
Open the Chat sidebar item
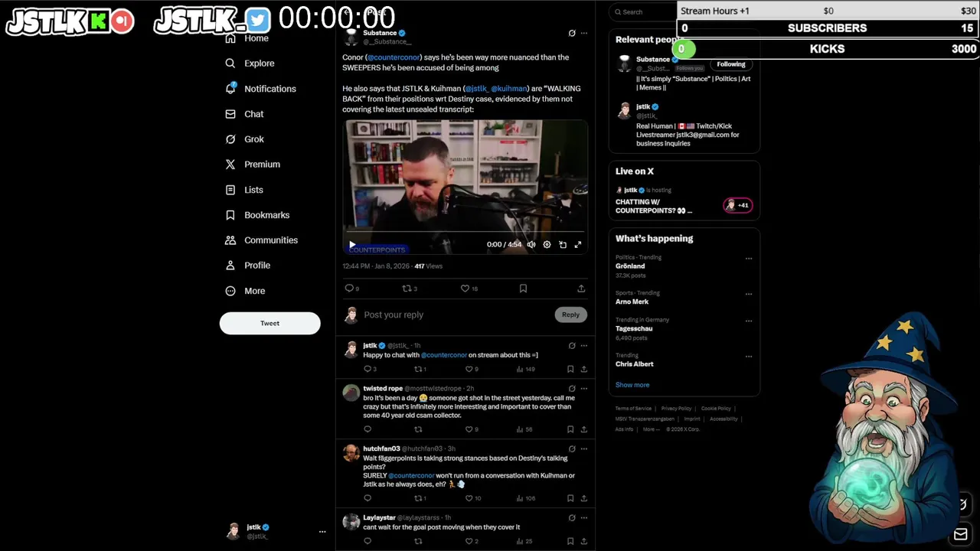244,114
